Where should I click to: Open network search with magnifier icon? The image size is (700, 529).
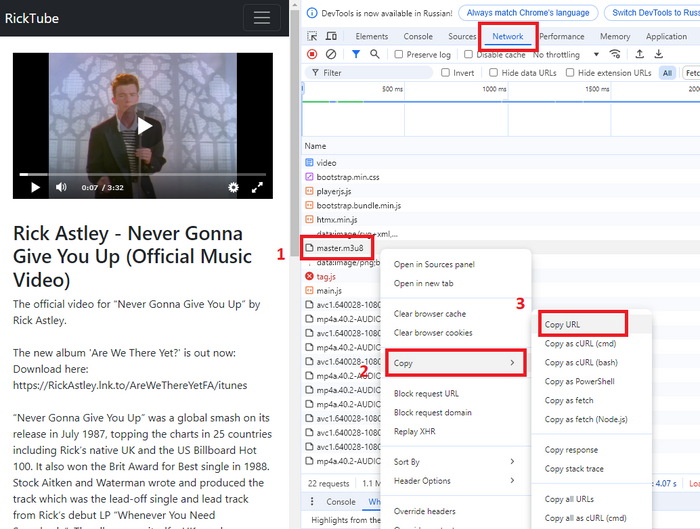click(x=375, y=54)
